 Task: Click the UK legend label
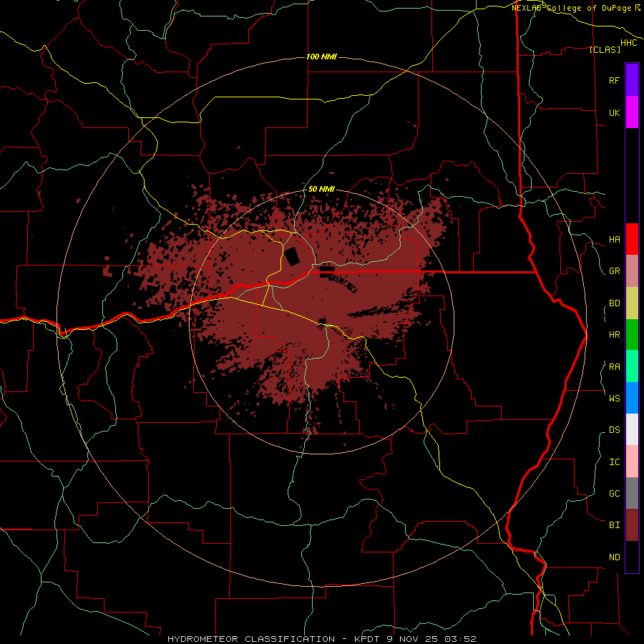(614, 113)
